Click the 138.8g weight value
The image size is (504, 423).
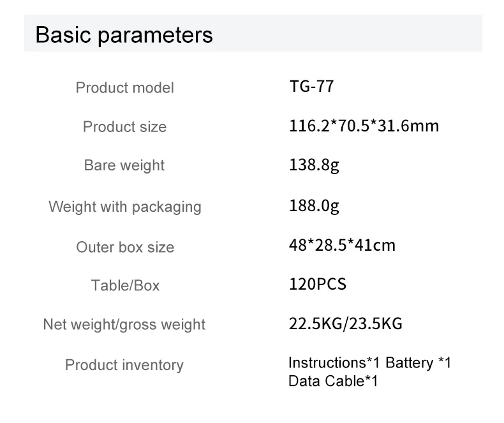pyautogui.click(x=314, y=166)
